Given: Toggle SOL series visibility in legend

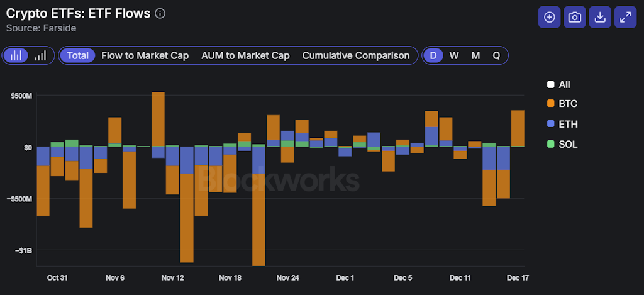Looking at the screenshot, I should (561, 144).
